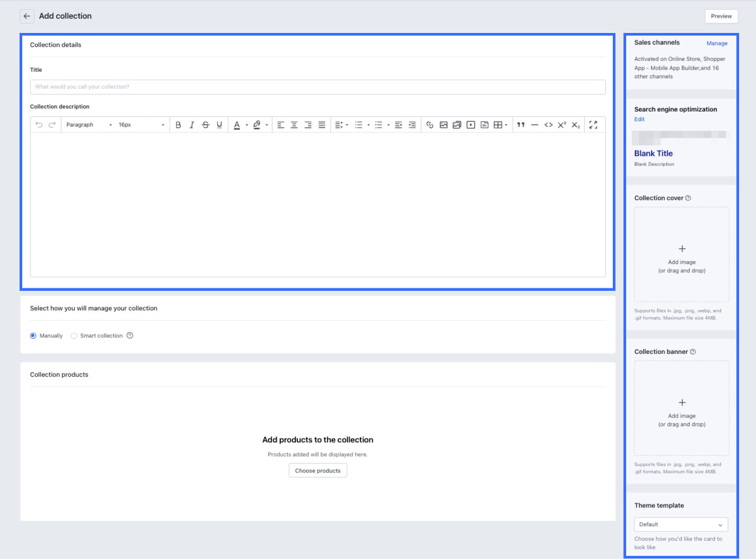Insert a blockquote
This screenshot has height=559, width=756.
[521, 125]
